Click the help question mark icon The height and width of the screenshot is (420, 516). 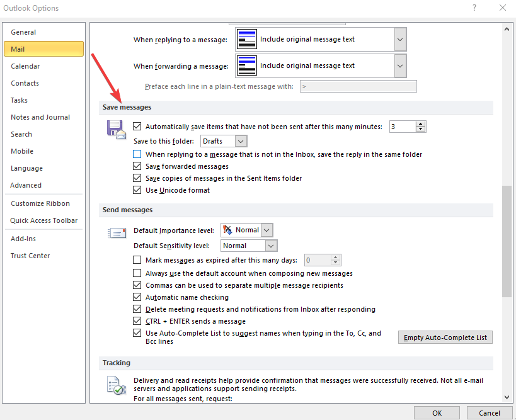click(473, 8)
